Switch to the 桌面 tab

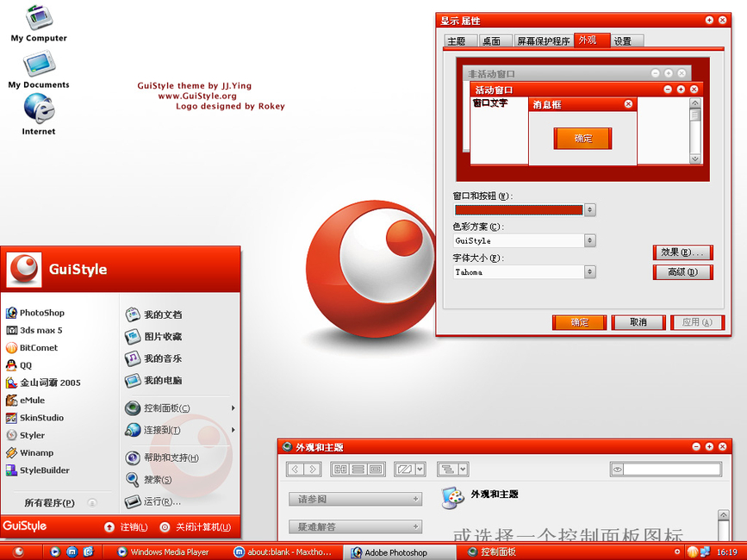click(x=495, y=41)
